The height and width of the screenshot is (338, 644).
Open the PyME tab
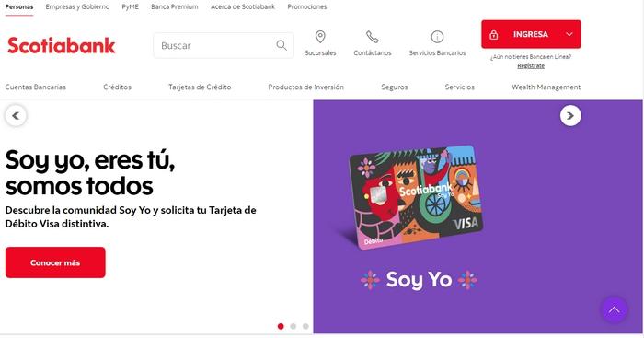131,7
